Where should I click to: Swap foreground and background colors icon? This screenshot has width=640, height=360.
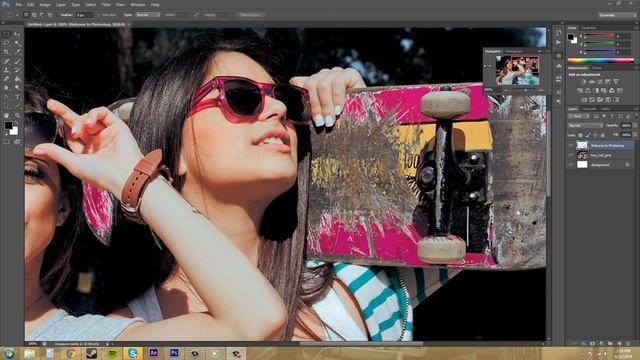pyautogui.click(x=16, y=122)
